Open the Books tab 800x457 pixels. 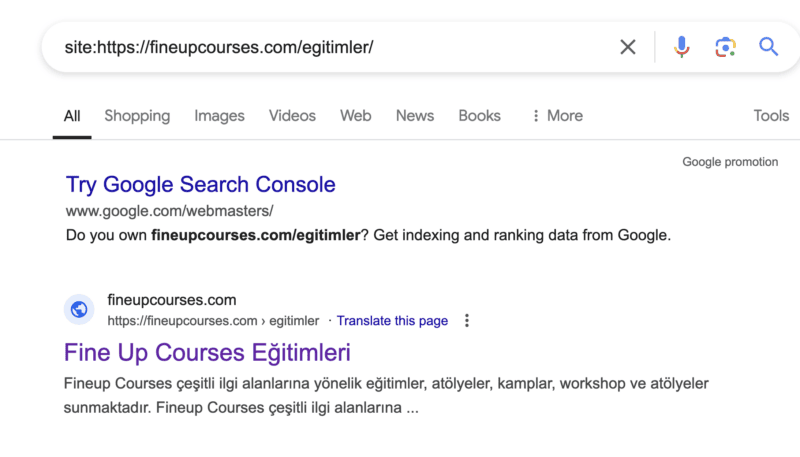pos(479,116)
